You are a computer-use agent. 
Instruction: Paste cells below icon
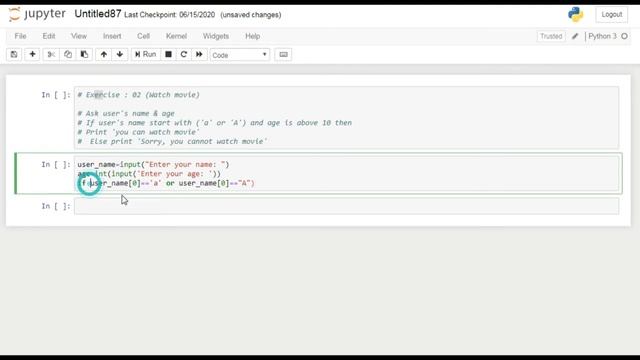coord(84,54)
